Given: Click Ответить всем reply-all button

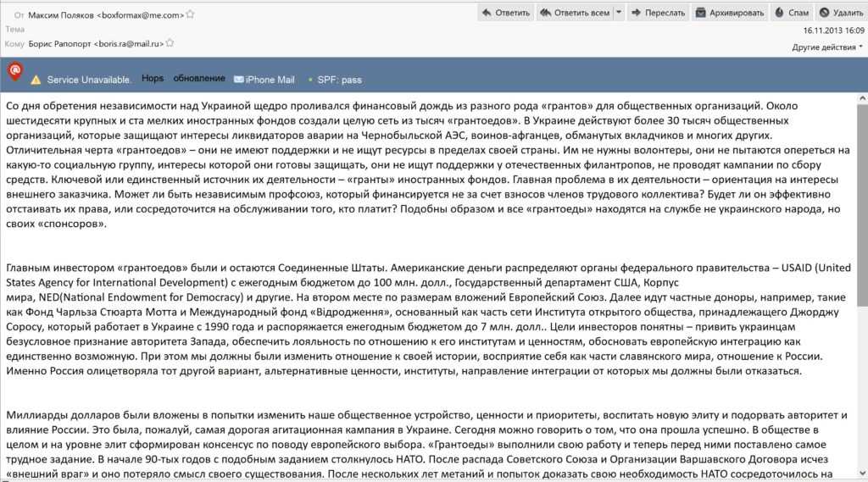Looking at the screenshot, I should tap(575, 12).
